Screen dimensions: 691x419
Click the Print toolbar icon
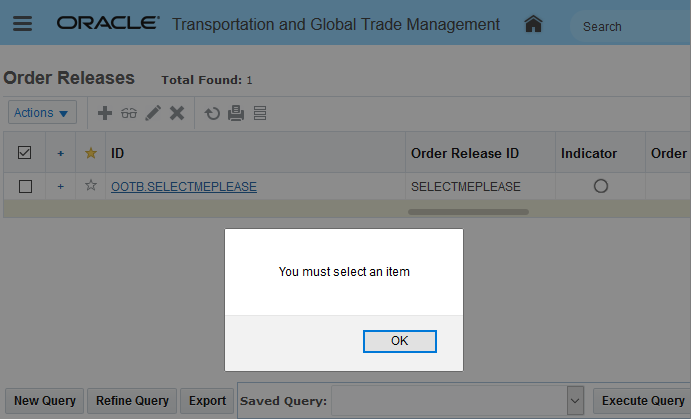[x=236, y=113]
